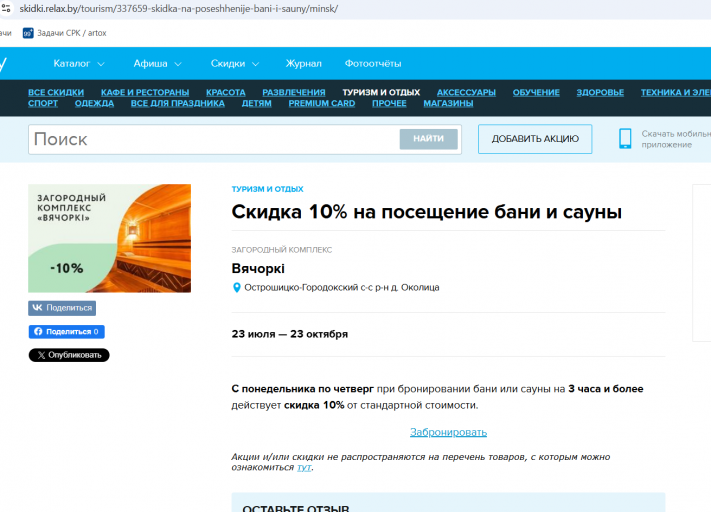Go to ПРОЧЕЕ category
The height and width of the screenshot is (512, 711).
point(389,103)
